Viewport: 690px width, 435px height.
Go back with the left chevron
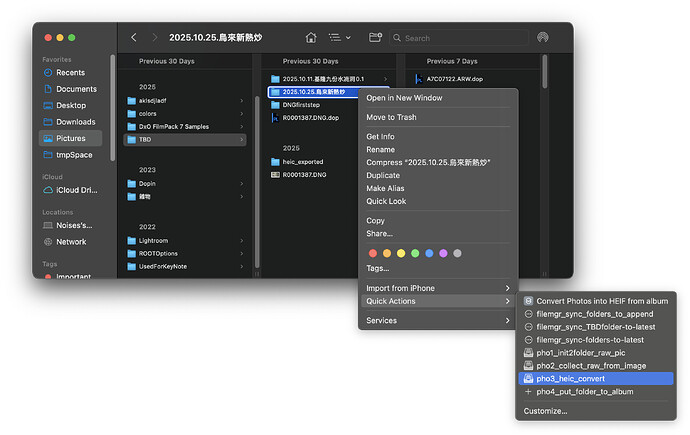[134, 38]
